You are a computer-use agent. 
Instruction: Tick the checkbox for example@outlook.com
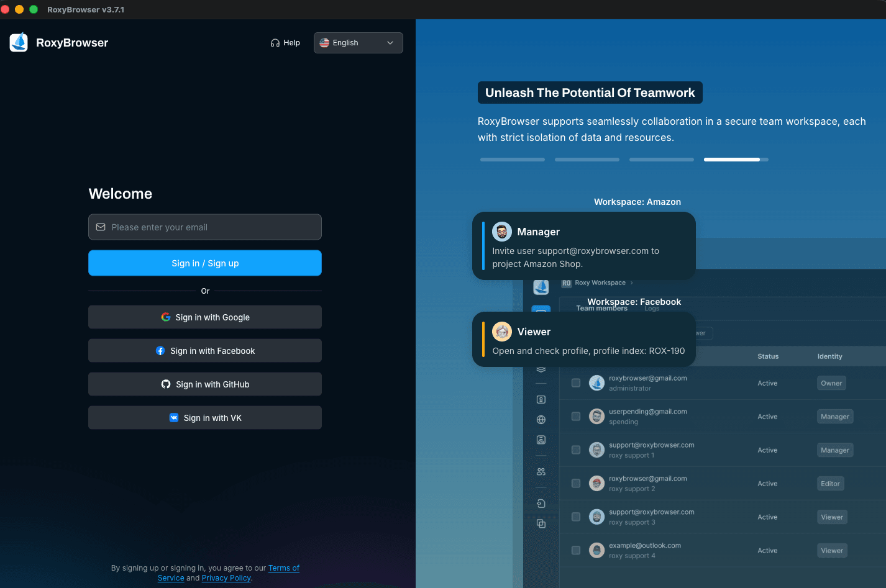coord(576,551)
